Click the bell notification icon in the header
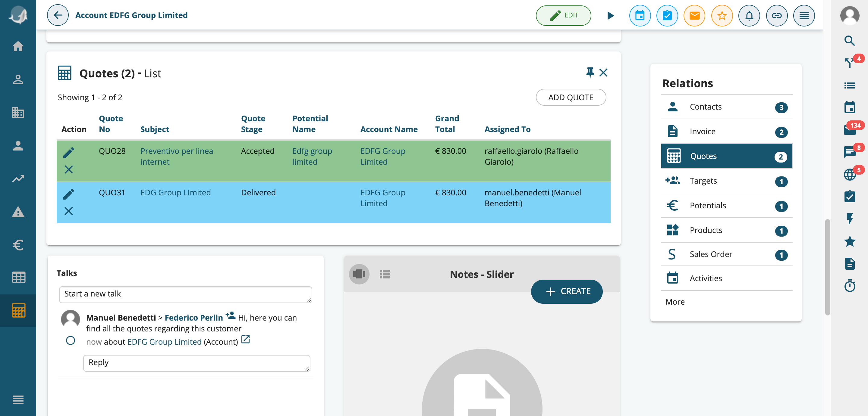This screenshot has height=416, width=868. pos(749,15)
